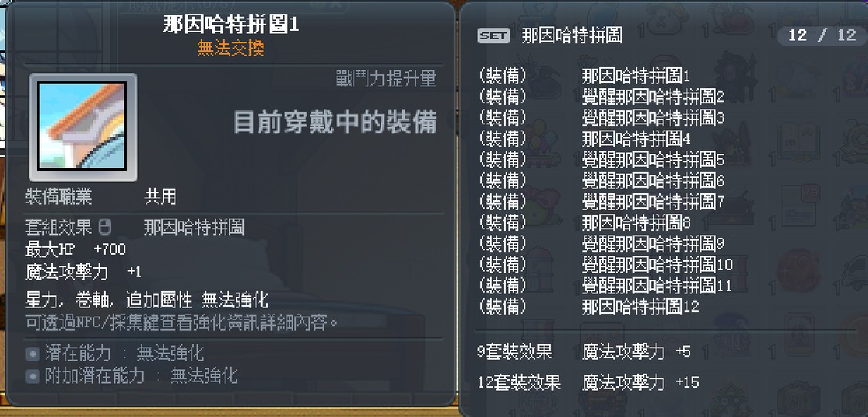Select 覺醒那因哈特拼圖3 entry
The image size is (868, 417).
pos(653,118)
